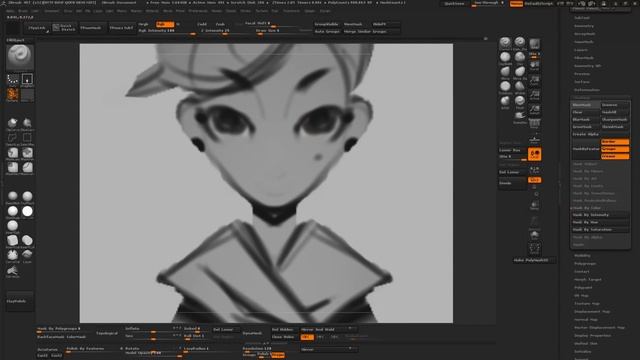
Task: Expand the Morph Target sub-palette
Action: [x=588, y=280]
